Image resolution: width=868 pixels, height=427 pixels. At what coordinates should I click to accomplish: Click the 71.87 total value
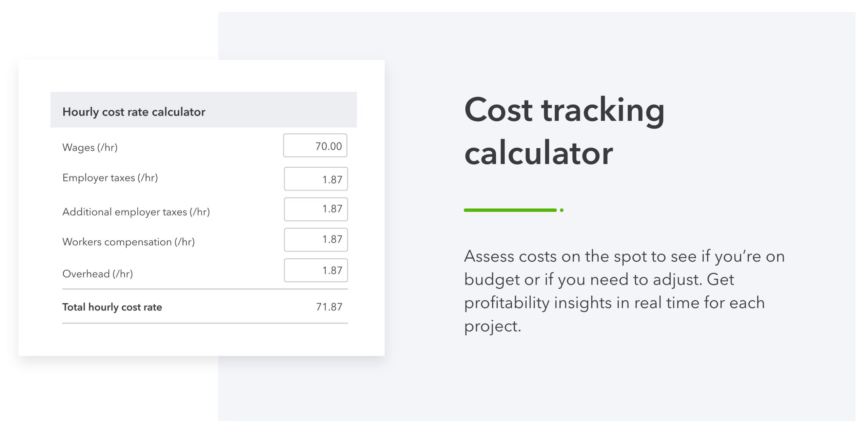(x=329, y=307)
